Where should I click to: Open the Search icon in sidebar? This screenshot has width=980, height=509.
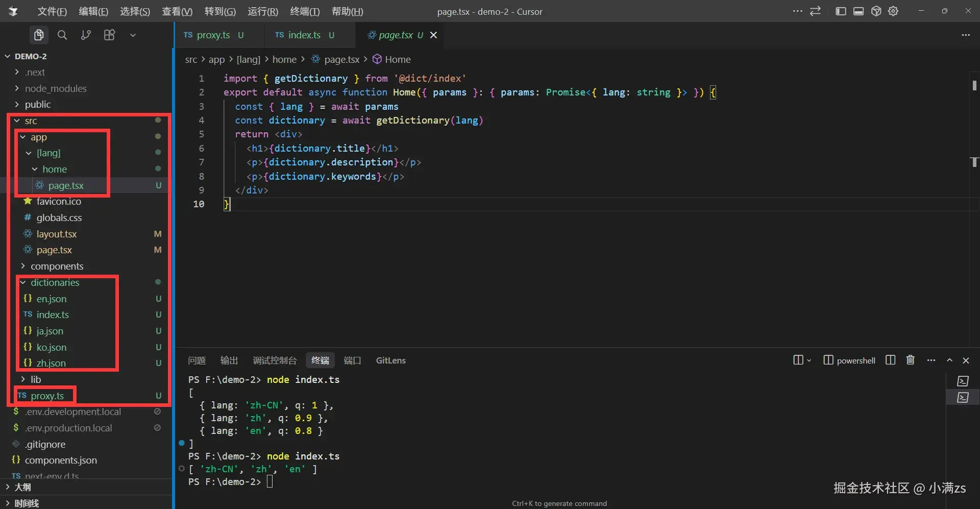62,35
